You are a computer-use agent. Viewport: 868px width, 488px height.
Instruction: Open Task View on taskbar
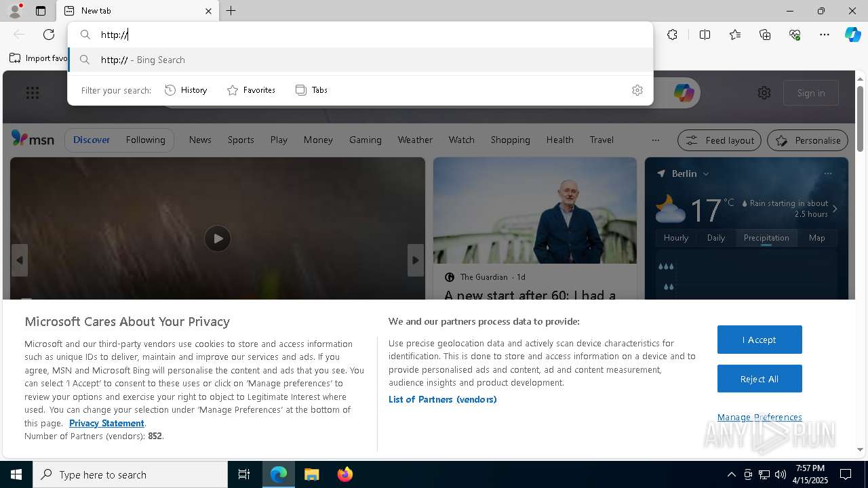pos(244,474)
